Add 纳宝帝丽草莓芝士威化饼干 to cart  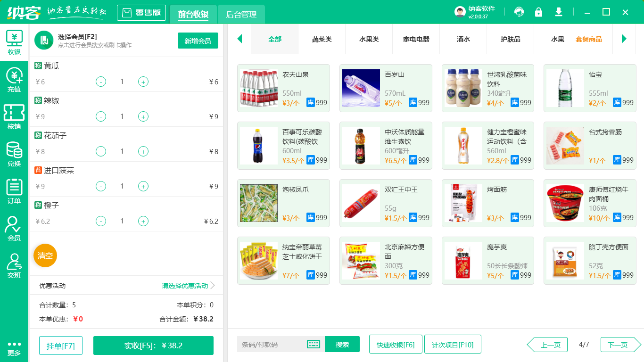pos(283,261)
